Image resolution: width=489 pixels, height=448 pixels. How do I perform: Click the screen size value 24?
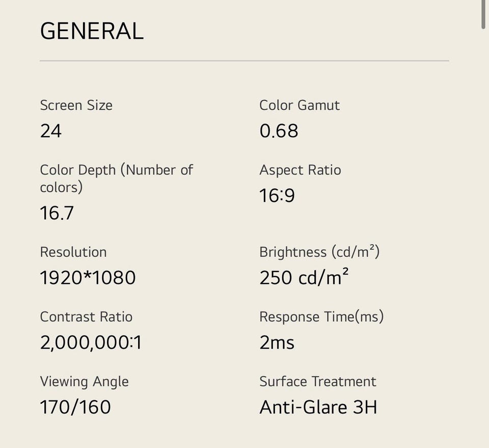tap(51, 131)
